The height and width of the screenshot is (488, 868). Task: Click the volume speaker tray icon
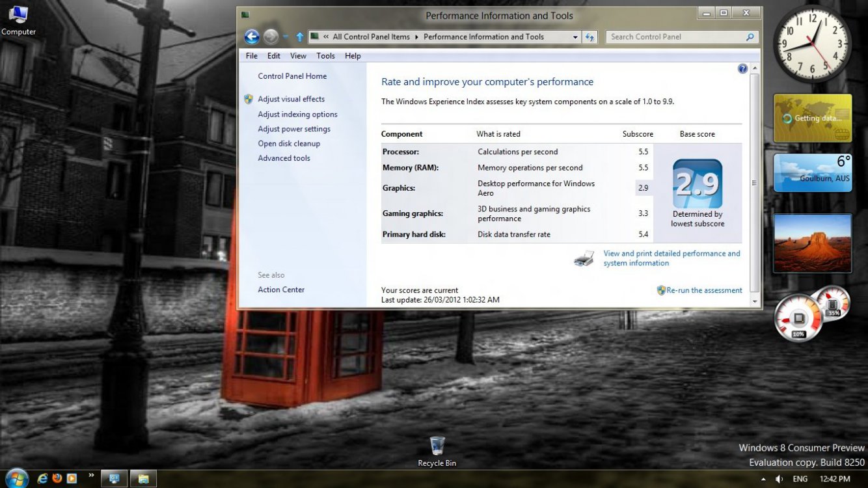coord(779,479)
